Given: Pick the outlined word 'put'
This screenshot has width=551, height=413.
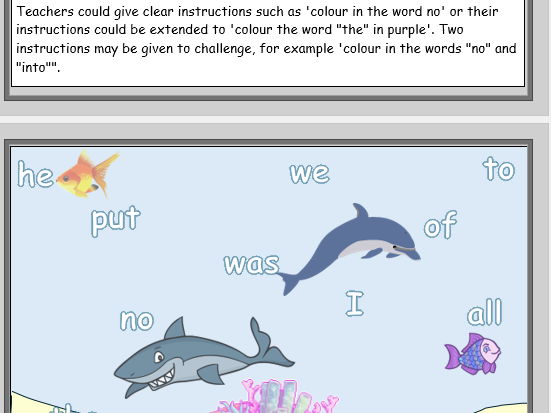Looking at the screenshot, I should (116, 220).
